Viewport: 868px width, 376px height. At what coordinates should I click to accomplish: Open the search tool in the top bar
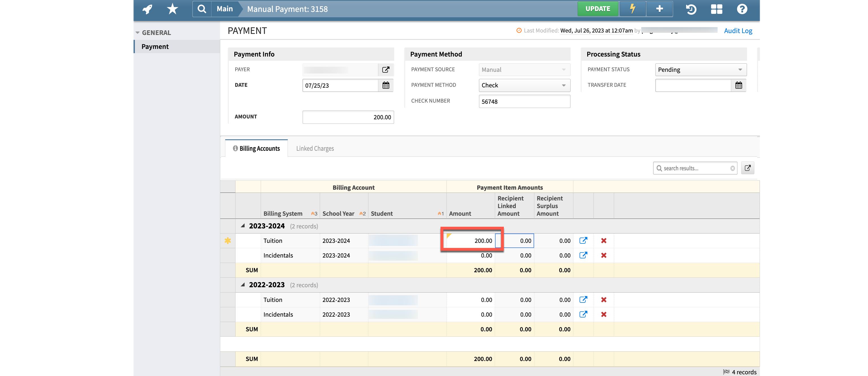click(202, 9)
